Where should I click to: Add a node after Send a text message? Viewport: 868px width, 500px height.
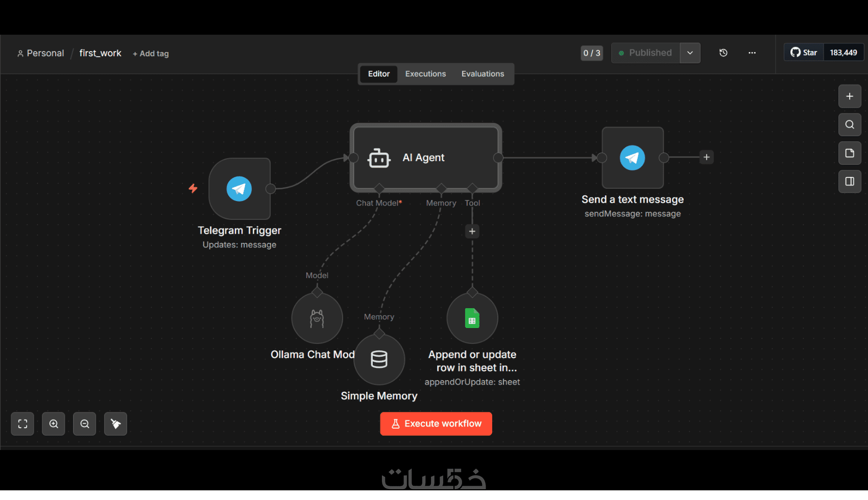[x=707, y=157]
